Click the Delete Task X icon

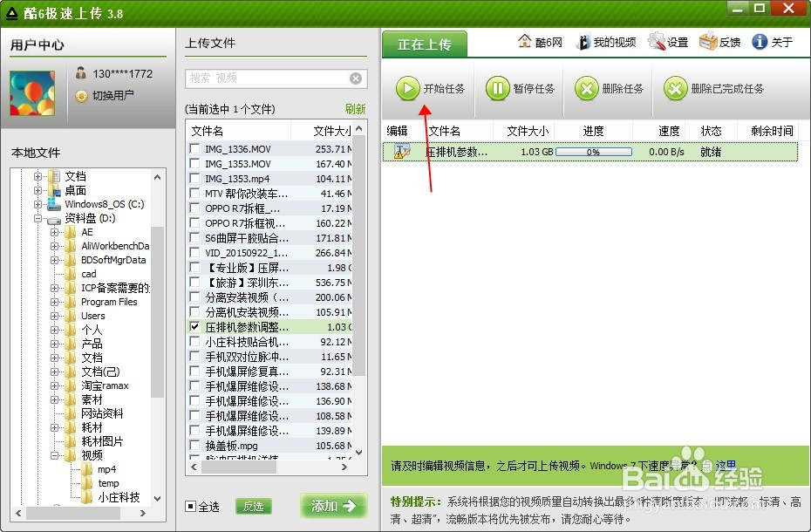point(587,88)
